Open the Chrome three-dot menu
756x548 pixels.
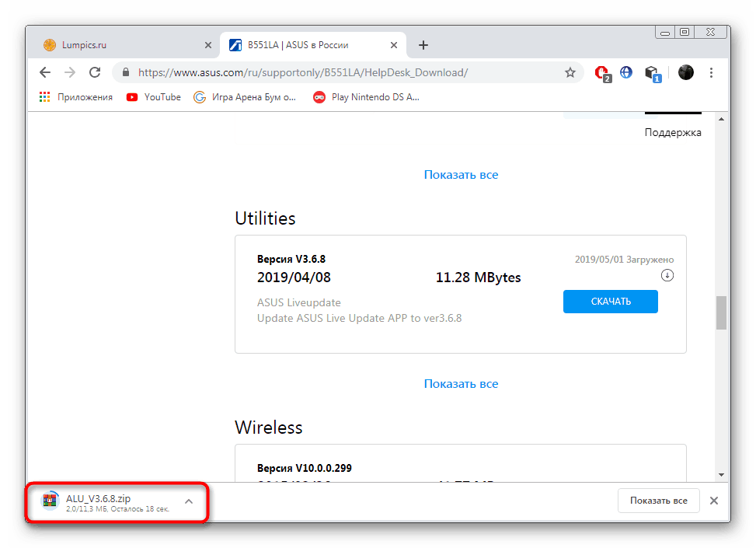coord(711,72)
